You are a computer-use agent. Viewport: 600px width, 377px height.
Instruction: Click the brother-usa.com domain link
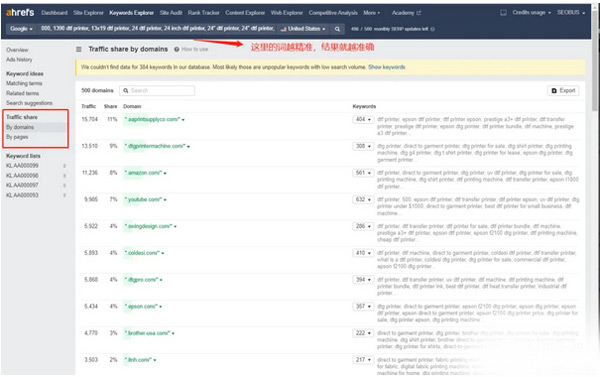[x=147, y=333]
